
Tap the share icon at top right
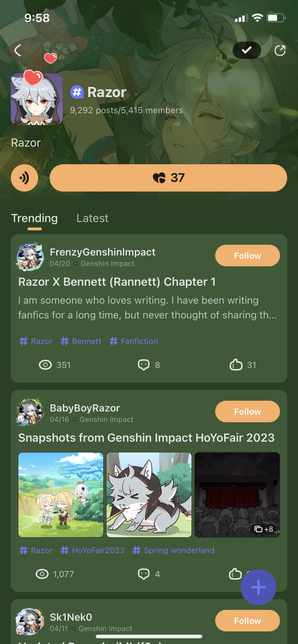(280, 51)
